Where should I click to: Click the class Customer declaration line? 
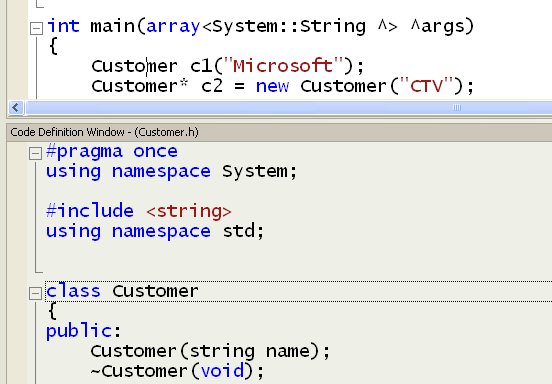pyautogui.click(x=122, y=291)
